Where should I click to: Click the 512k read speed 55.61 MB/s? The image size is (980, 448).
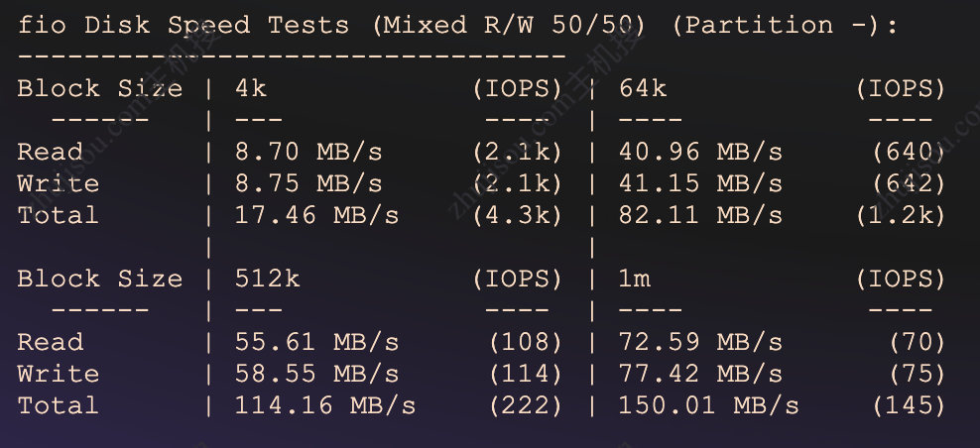coord(316,342)
